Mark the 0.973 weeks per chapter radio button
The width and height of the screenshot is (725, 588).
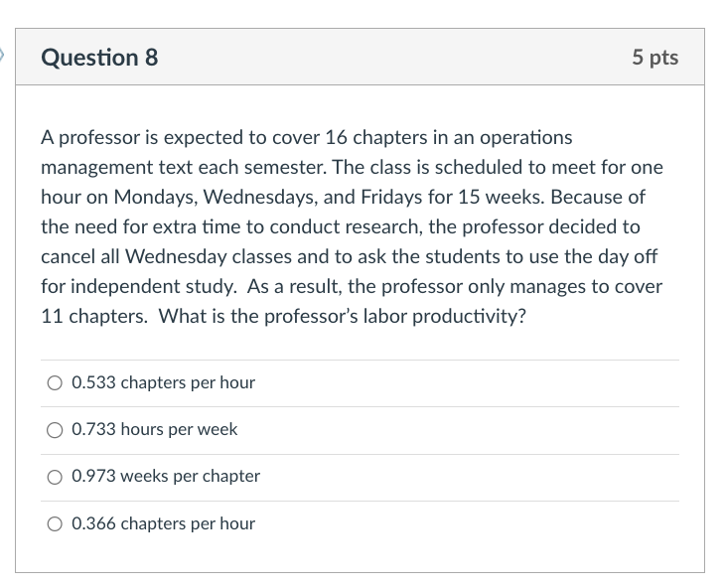(56, 476)
